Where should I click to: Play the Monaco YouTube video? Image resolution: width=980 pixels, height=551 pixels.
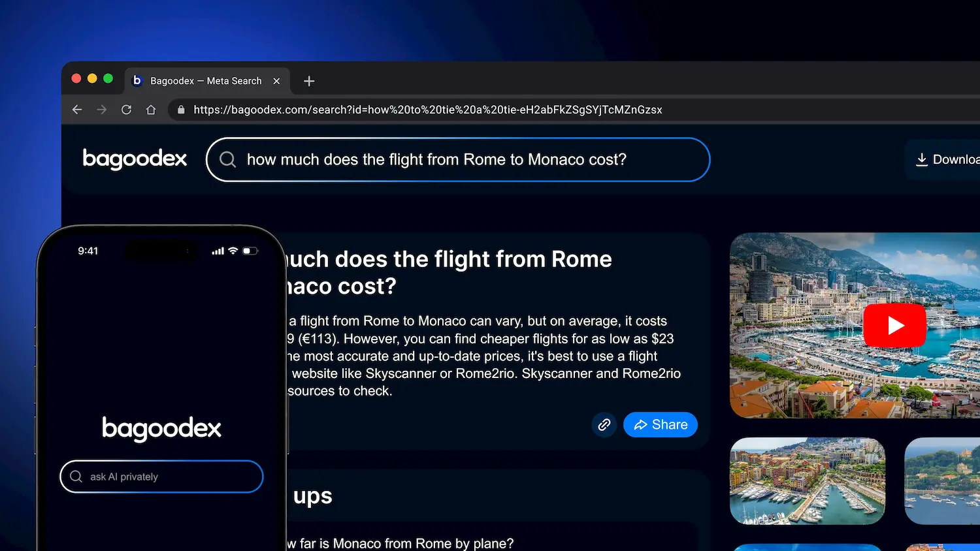(x=894, y=325)
